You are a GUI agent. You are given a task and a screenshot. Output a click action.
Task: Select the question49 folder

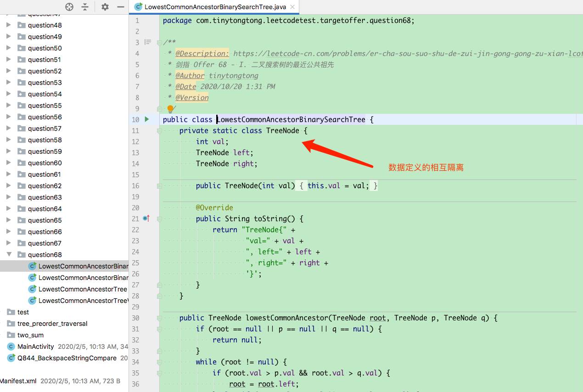click(x=45, y=37)
